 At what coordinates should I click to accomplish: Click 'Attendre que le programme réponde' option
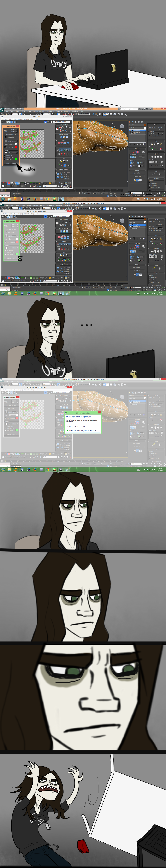tap(83, 430)
